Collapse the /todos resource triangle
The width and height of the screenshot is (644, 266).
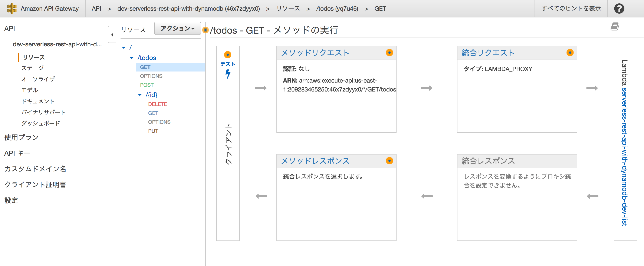click(x=132, y=58)
